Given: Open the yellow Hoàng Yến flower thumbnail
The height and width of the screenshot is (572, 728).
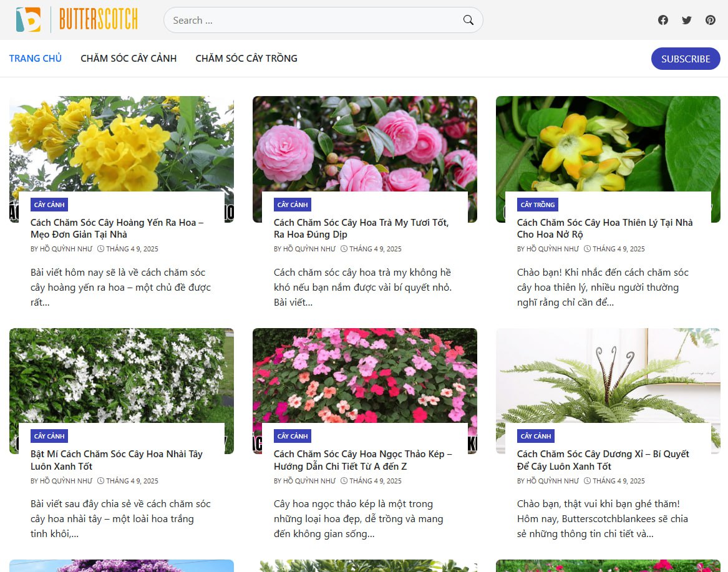Looking at the screenshot, I should coord(122,143).
